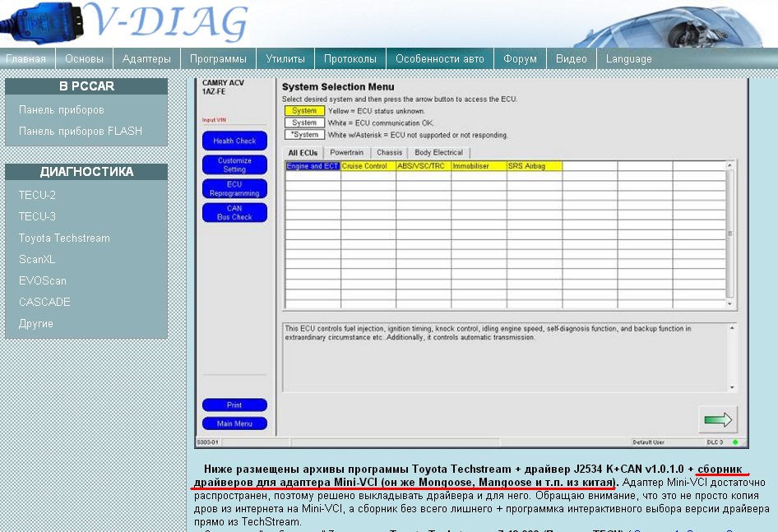Open the Адаптеры navigation menu
The width and height of the screenshot is (778, 532).
pos(146,59)
